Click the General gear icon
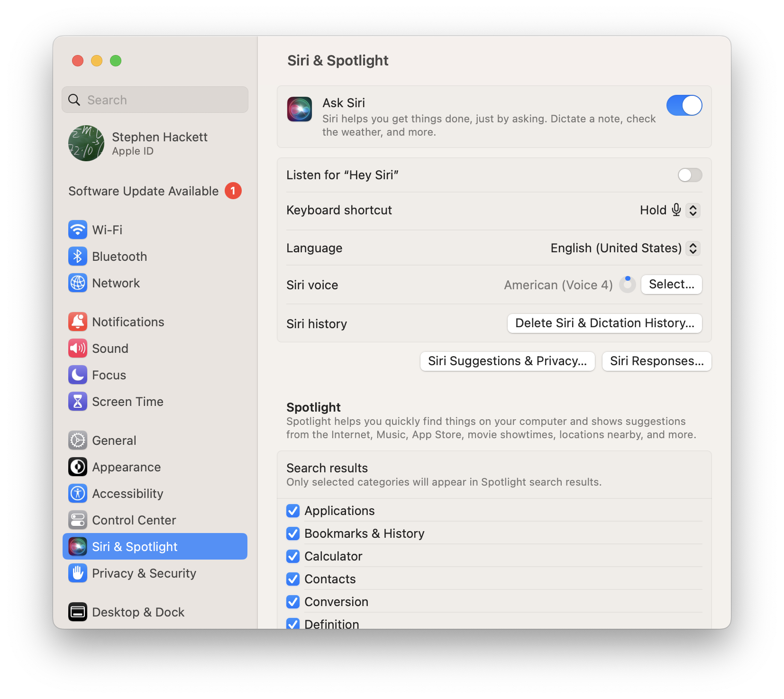The height and width of the screenshot is (699, 784). [78, 441]
